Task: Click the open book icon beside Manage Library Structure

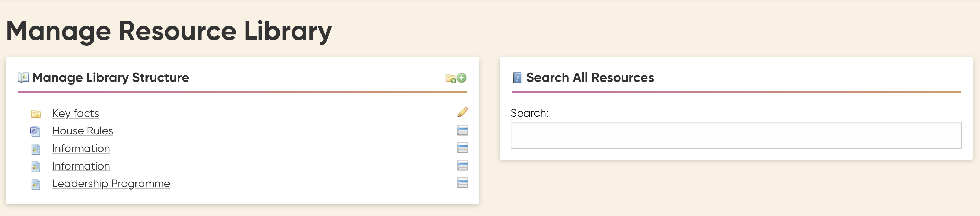Action: pyautogui.click(x=23, y=78)
